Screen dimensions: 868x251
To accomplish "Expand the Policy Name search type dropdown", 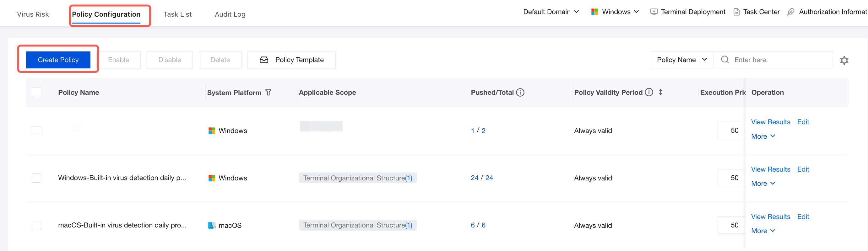I will 682,60.
